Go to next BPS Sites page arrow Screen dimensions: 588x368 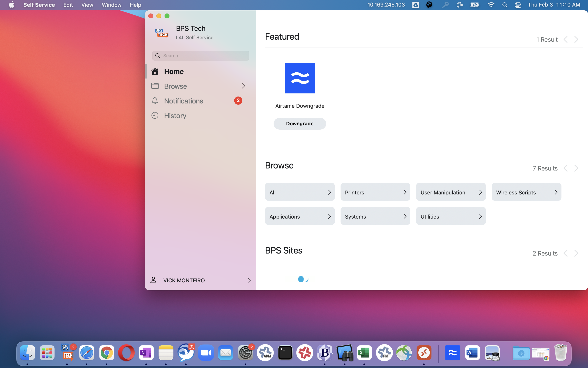coord(576,253)
